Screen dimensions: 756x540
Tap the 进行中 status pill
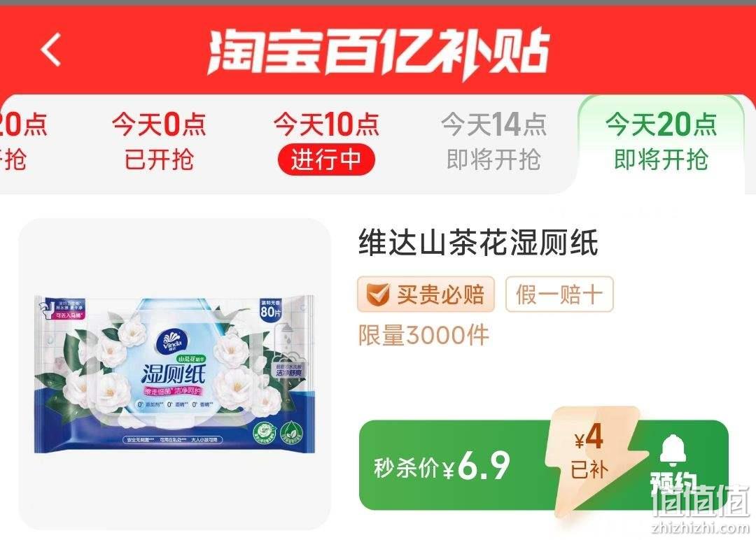coord(326,159)
